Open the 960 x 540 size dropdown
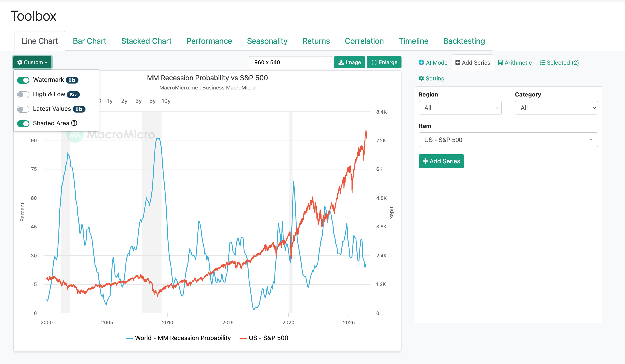The height and width of the screenshot is (364, 625). coord(290,62)
